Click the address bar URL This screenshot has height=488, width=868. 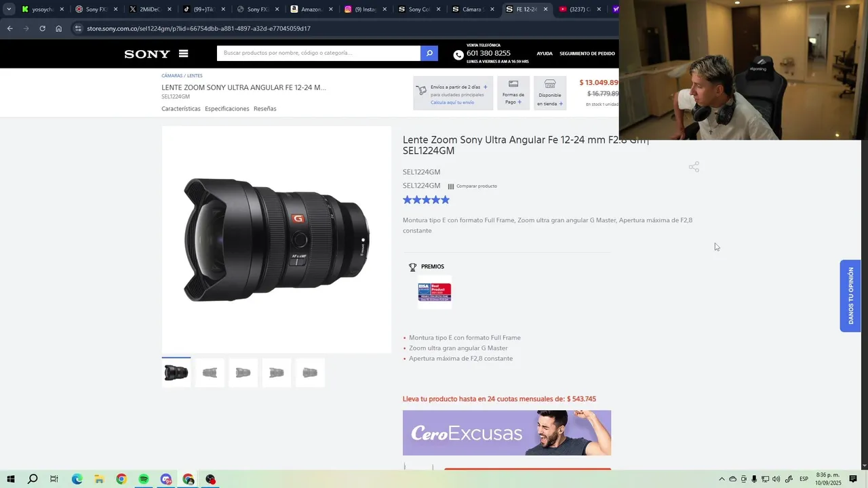point(199,28)
